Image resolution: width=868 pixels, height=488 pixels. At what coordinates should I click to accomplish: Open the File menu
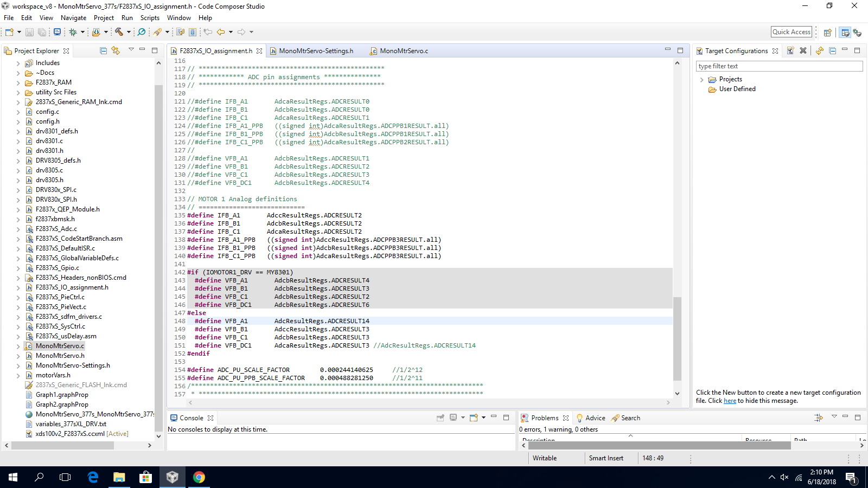tap(9, 18)
